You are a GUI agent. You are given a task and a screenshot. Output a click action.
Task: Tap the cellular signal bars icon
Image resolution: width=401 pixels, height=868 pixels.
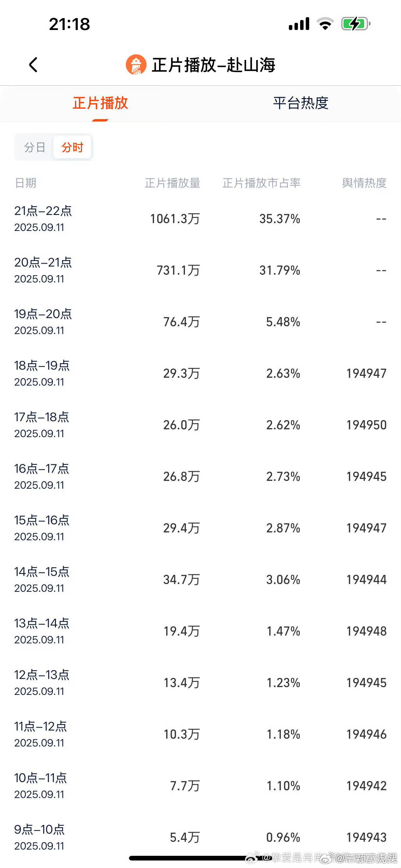(x=299, y=24)
